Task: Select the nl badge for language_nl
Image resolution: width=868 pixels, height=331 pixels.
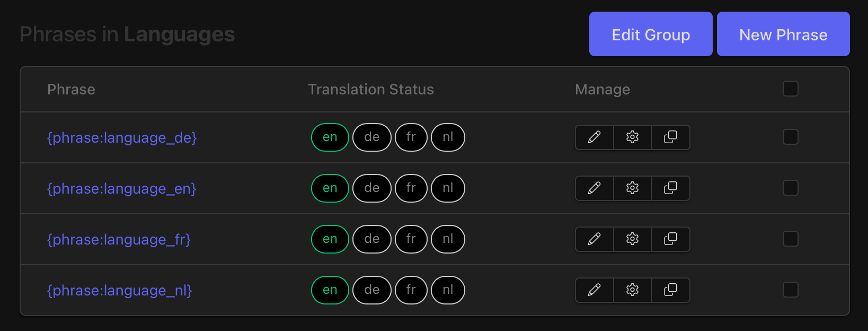Action: (448, 290)
